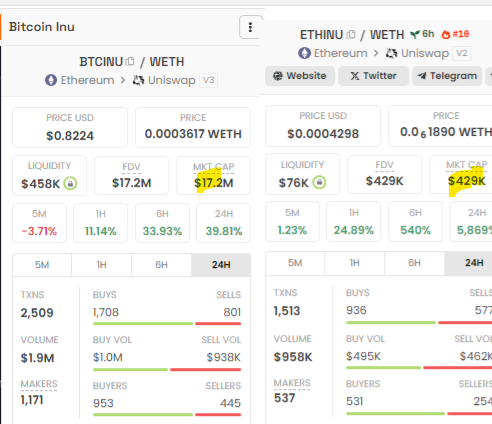Click the $958K volume value

click(x=293, y=357)
